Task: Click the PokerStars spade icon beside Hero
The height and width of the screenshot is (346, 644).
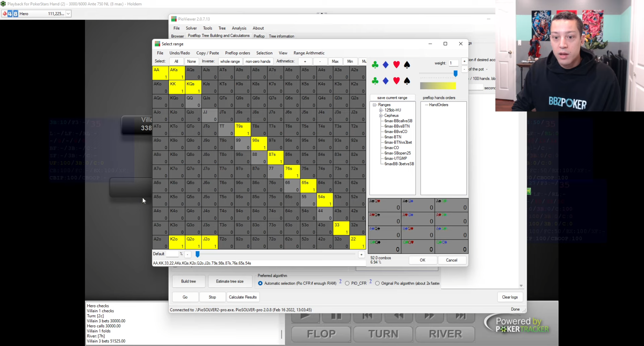Action: point(5,14)
